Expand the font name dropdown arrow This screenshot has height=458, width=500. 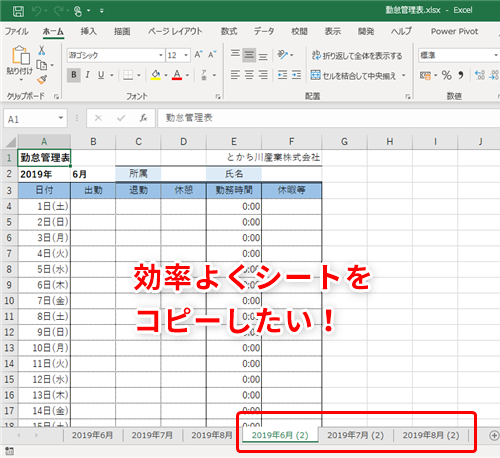tap(161, 55)
